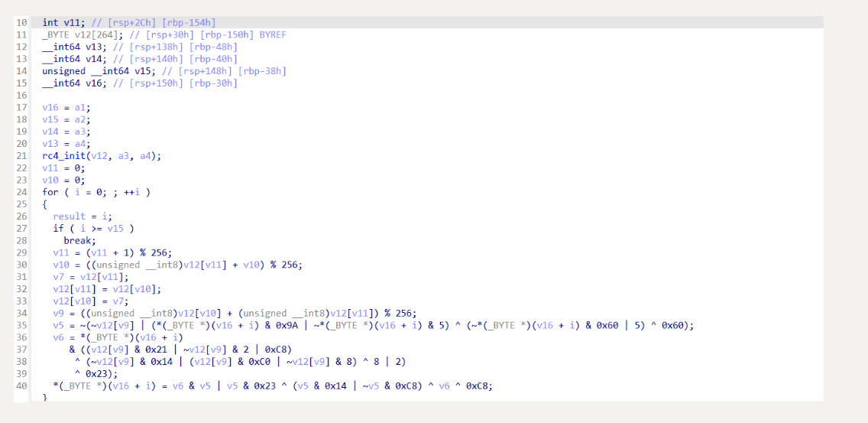Click the line assigning v10 with % 256
The height and width of the screenshot is (423, 868).
click(x=178, y=265)
